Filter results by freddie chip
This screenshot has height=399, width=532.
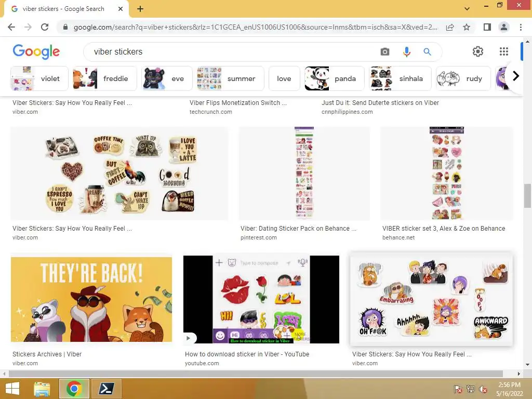(x=104, y=78)
